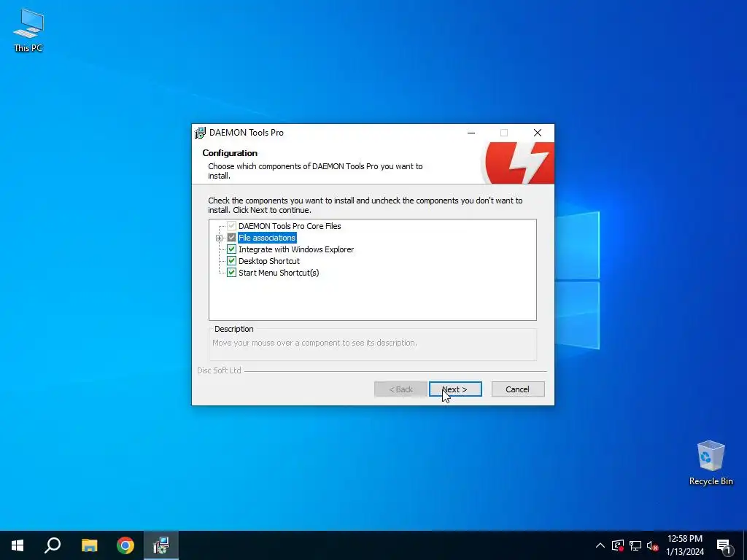Open Google Chrome from the taskbar
Image resolution: width=747 pixels, height=560 pixels.
(125, 545)
